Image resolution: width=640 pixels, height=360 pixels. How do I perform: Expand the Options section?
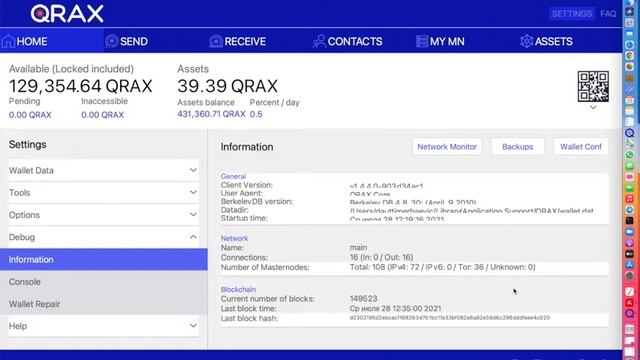(x=104, y=215)
